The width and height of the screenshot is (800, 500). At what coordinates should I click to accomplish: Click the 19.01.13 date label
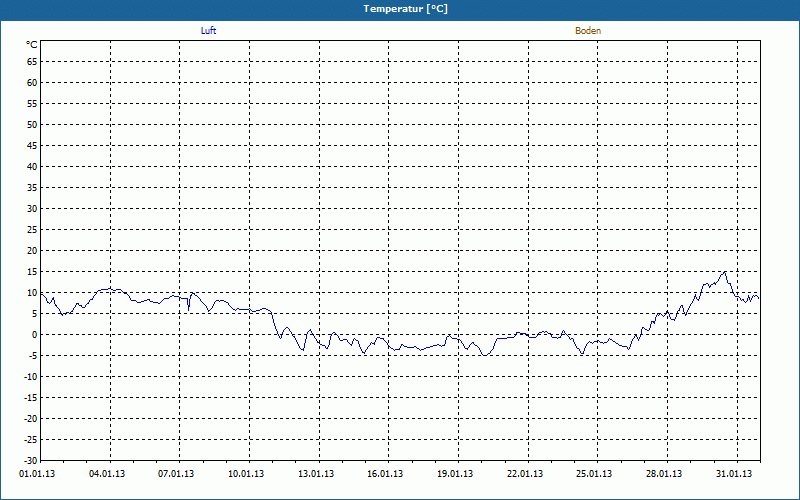tap(455, 474)
